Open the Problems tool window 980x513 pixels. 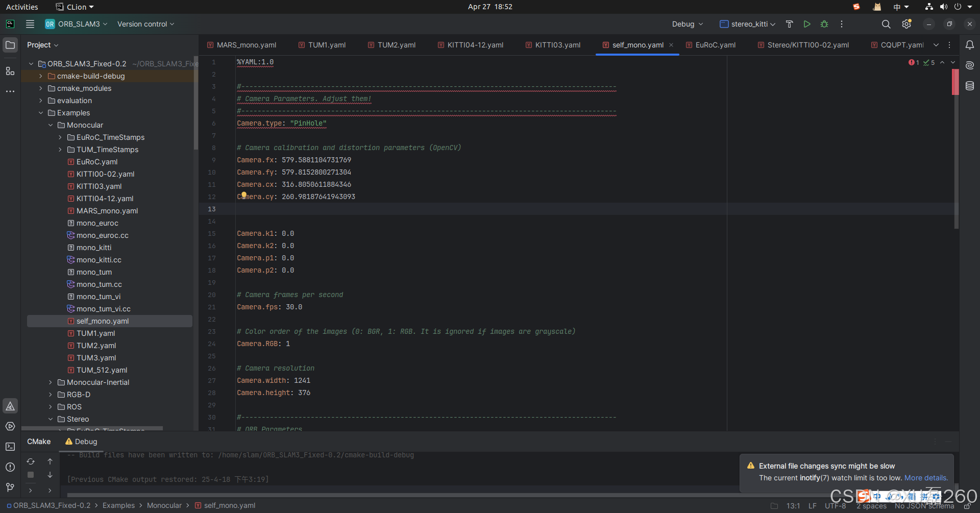click(x=10, y=467)
